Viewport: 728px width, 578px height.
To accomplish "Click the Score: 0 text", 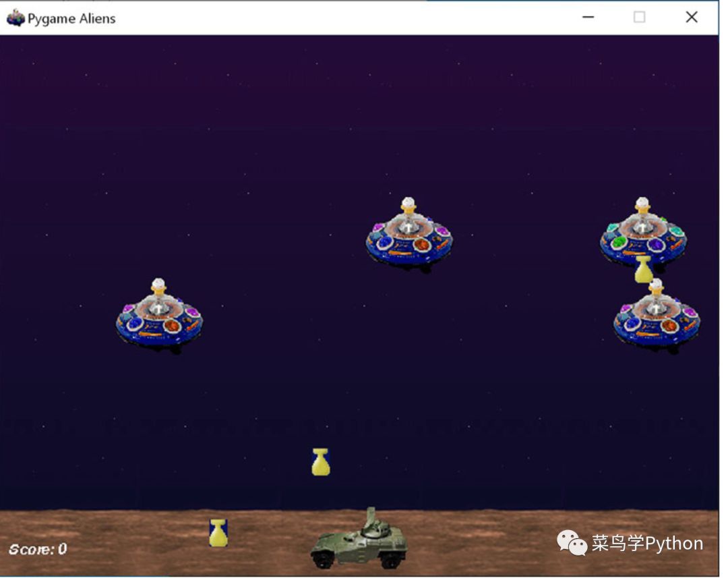I will (38, 549).
